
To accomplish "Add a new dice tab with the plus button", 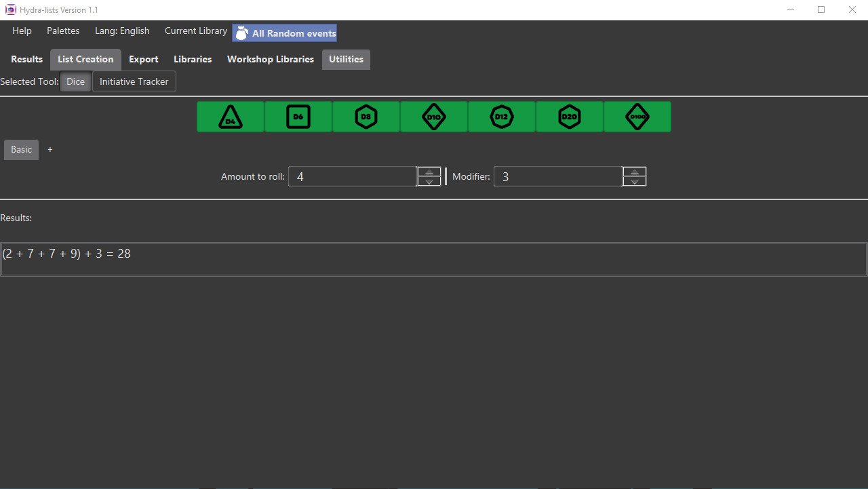I will (x=50, y=149).
